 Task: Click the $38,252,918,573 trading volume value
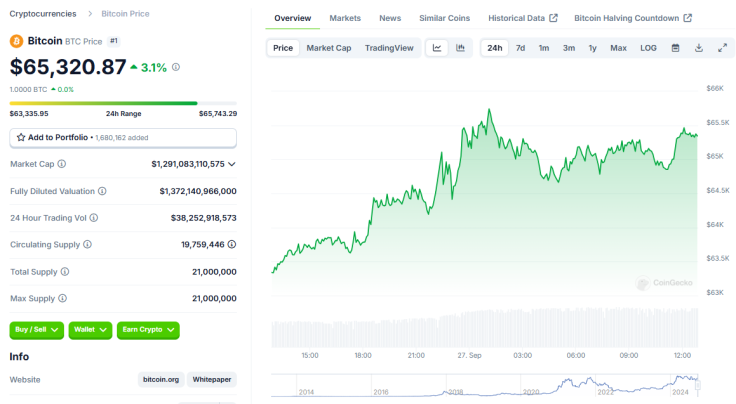click(204, 218)
